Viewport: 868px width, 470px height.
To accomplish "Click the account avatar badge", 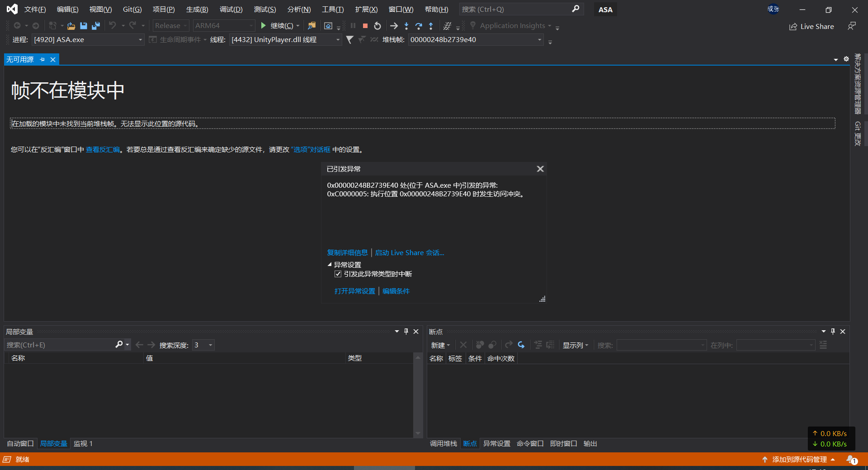I will (x=773, y=9).
